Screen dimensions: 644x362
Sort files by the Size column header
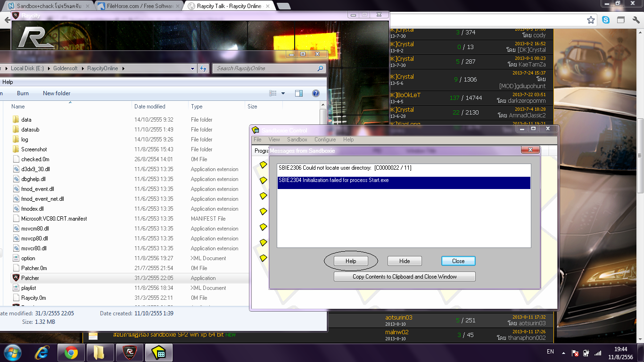[x=252, y=107]
